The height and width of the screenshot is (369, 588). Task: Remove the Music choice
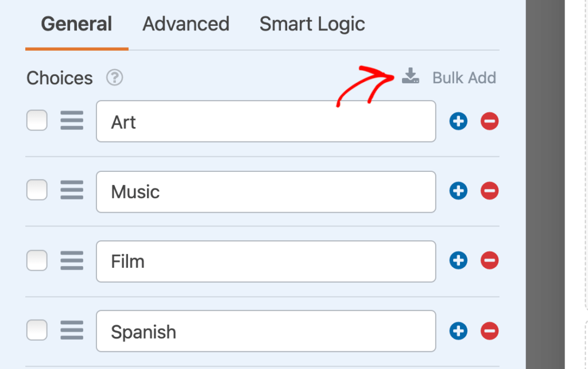(x=489, y=191)
